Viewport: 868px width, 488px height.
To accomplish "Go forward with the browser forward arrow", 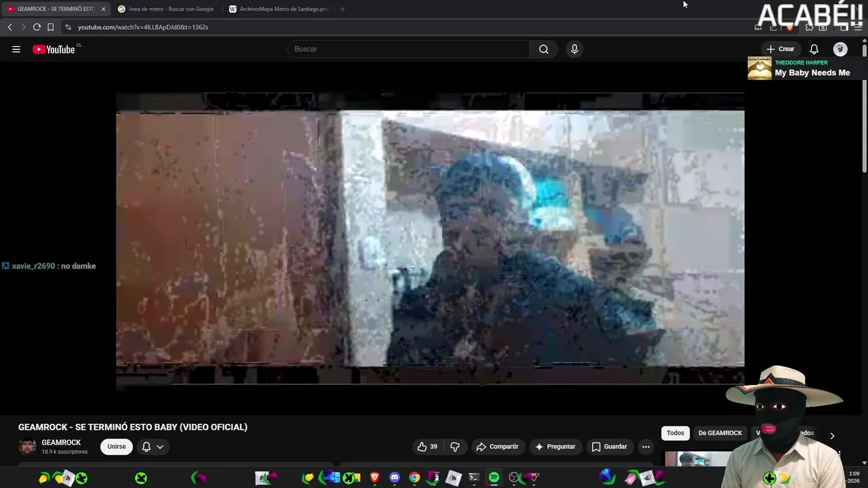I will click(x=22, y=27).
